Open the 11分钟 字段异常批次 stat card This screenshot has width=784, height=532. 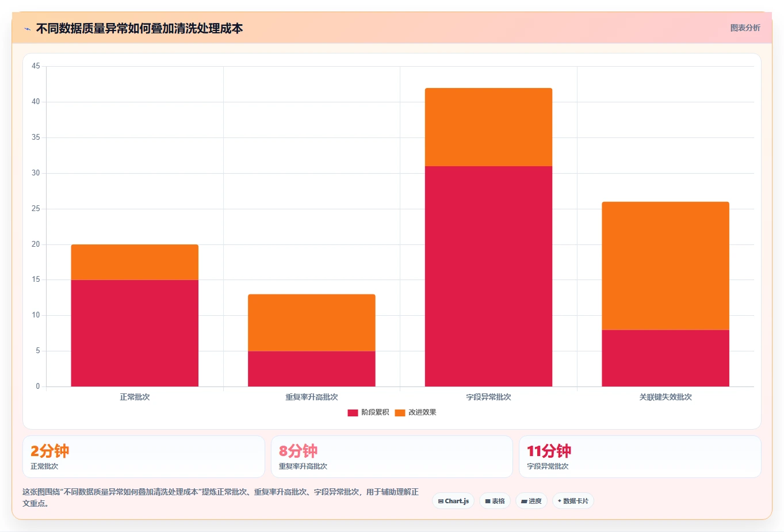[x=640, y=457]
